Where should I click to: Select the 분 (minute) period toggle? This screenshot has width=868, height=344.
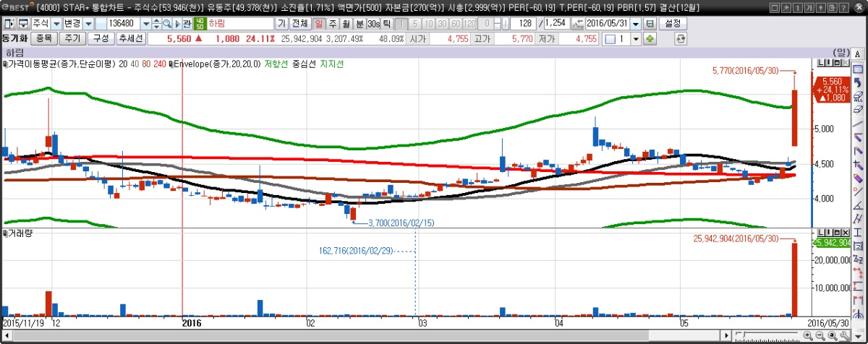click(x=359, y=23)
